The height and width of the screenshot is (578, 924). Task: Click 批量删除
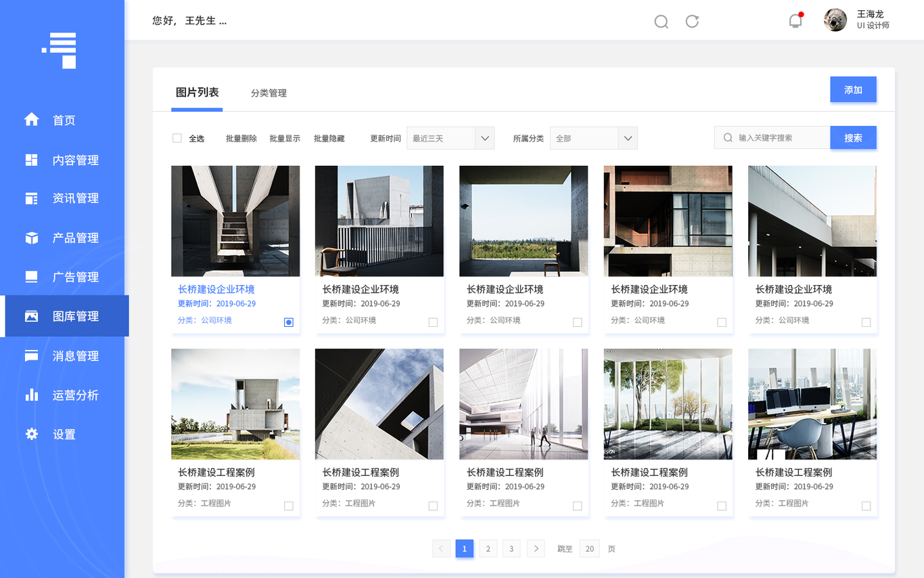pyautogui.click(x=241, y=138)
